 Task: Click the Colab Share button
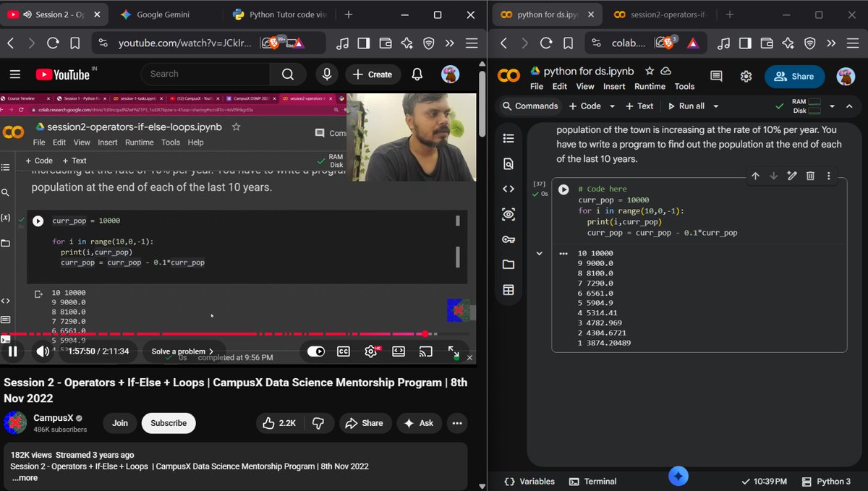point(793,76)
